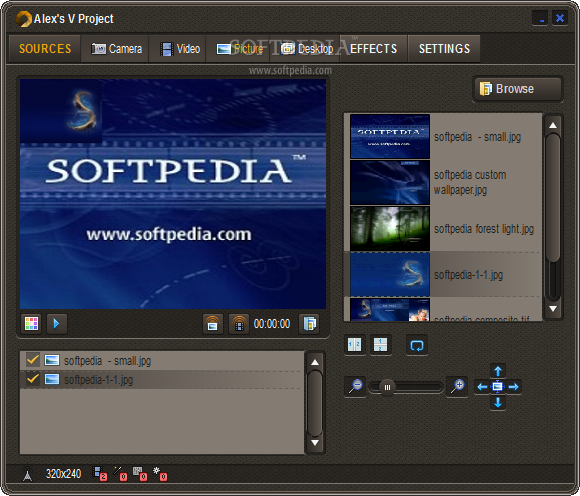
Task: Click the main video preview area
Action: [173, 194]
